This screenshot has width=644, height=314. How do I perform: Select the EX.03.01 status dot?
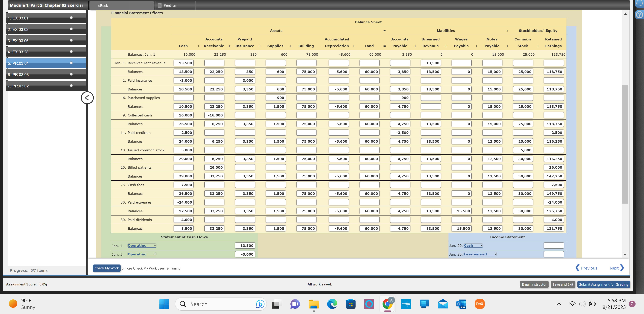(71, 18)
